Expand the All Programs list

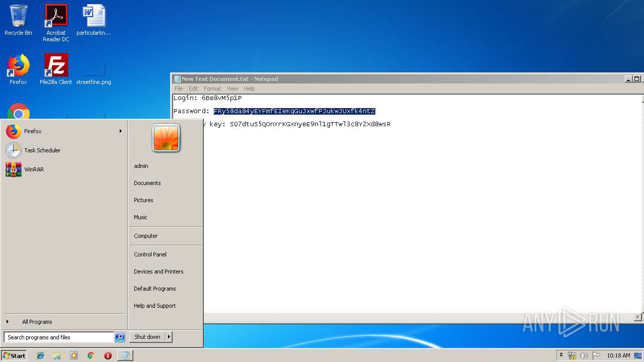click(64, 322)
